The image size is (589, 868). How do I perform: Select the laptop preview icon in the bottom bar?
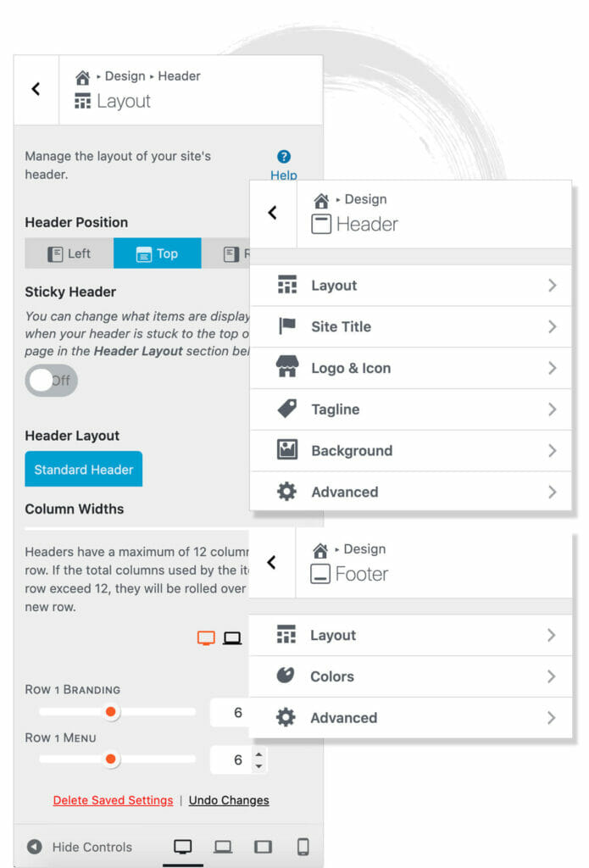[x=223, y=847]
